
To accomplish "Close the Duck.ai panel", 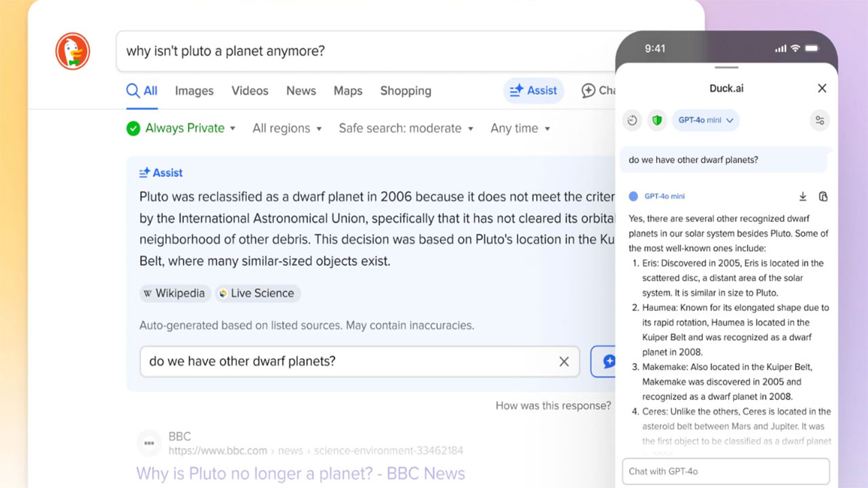I will point(822,88).
